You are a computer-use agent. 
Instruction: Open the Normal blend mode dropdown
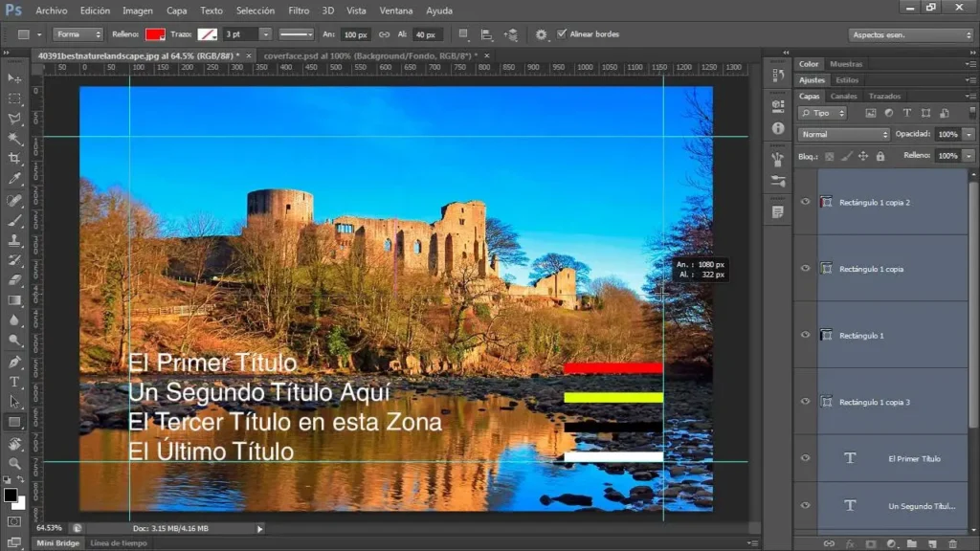pyautogui.click(x=844, y=134)
